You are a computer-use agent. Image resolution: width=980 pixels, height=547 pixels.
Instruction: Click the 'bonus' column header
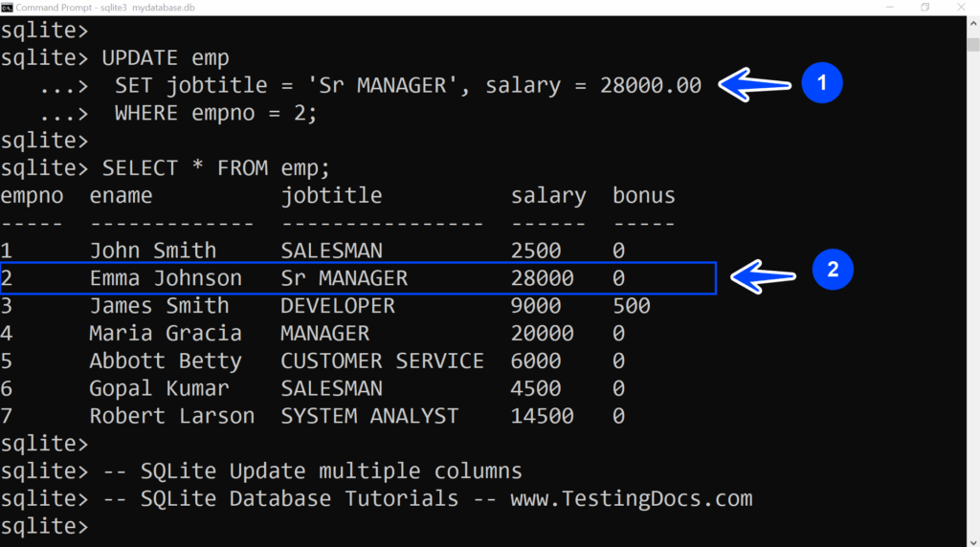click(x=644, y=196)
